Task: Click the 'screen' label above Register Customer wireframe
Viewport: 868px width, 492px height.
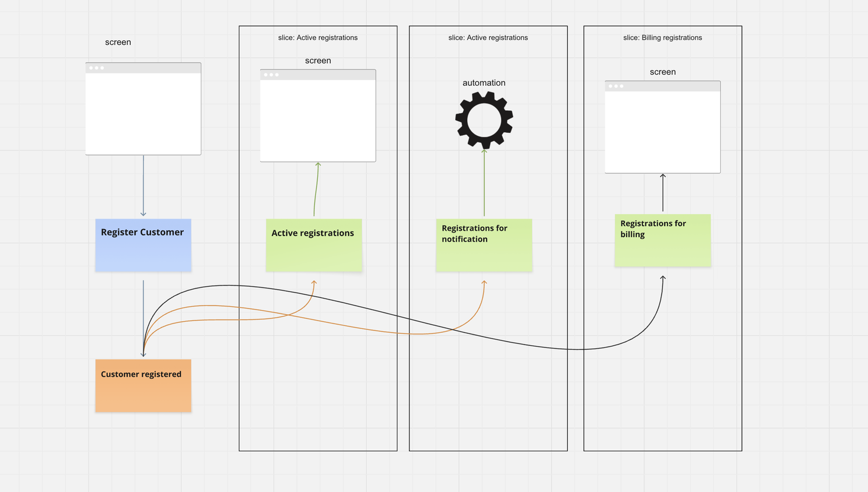Action: click(118, 43)
